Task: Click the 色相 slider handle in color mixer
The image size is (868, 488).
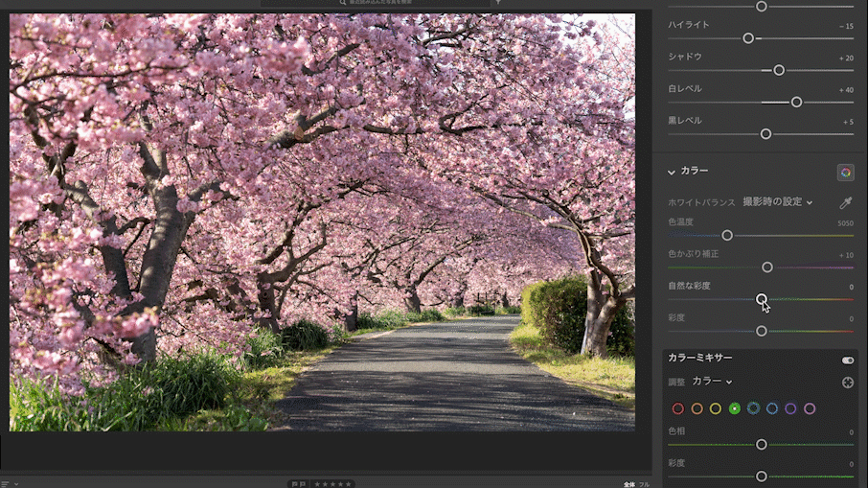Action: [x=762, y=444]
